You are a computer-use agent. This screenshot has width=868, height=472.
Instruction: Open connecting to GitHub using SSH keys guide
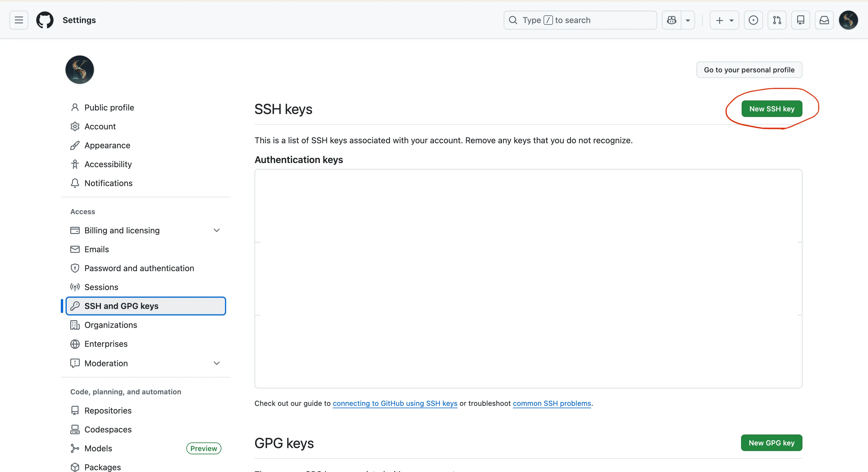tap(395, 403)
